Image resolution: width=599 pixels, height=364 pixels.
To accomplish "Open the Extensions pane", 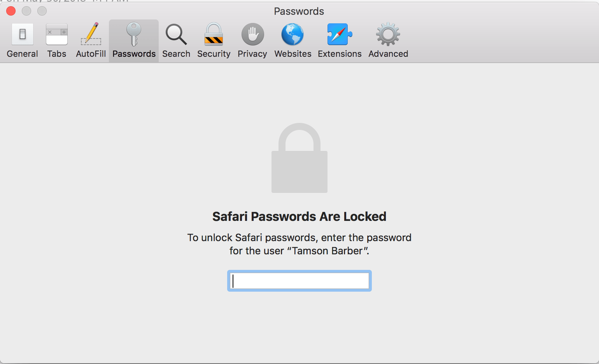I will tap(339, 39).
